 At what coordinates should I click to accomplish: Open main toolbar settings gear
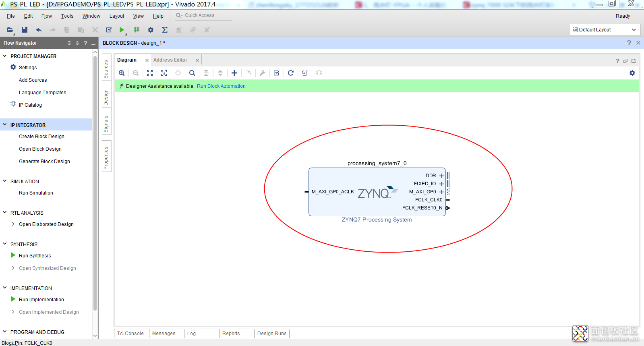pos(151,30)
